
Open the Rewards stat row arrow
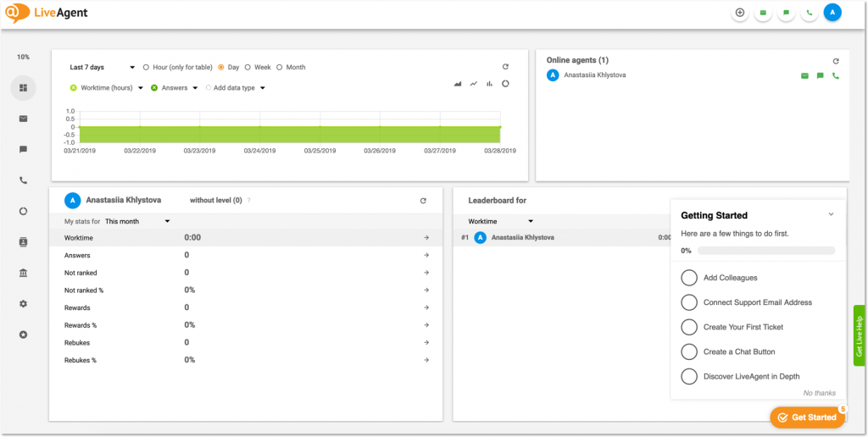(426, 307)
